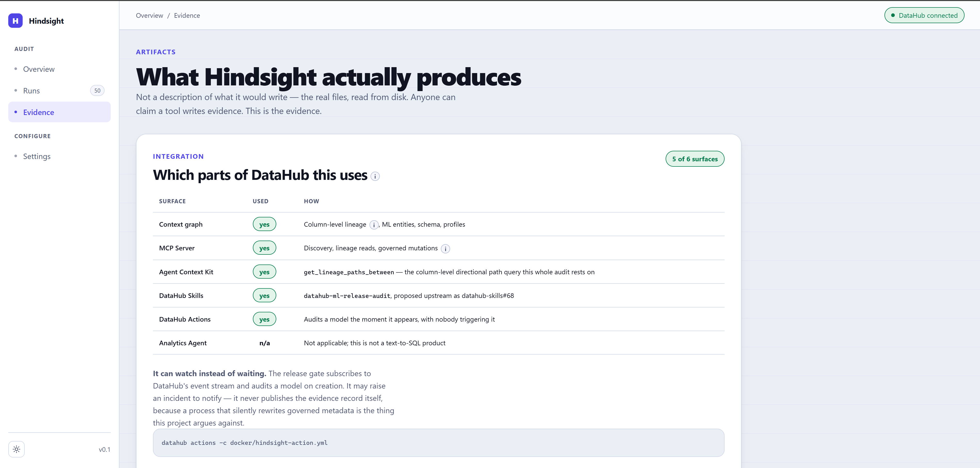Click the INTEGRATION section label
Screen dimensions: 980x468
[x=178, y=156]
